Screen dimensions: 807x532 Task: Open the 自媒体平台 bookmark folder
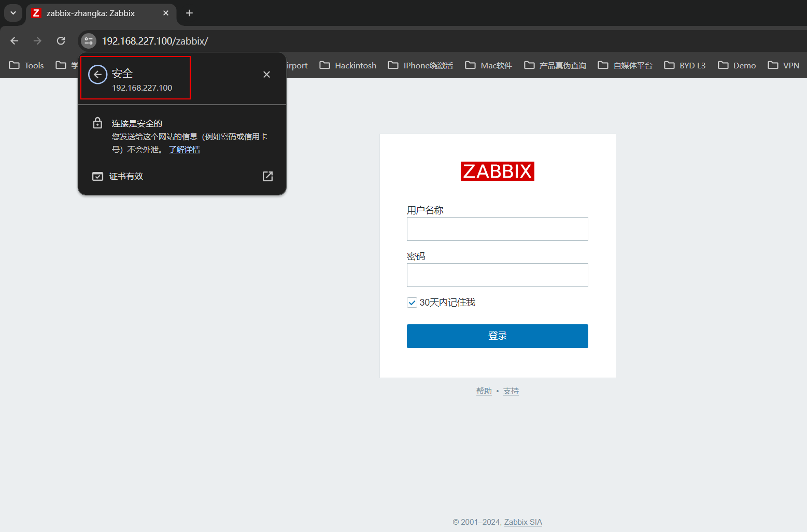[x=625, y=65]
